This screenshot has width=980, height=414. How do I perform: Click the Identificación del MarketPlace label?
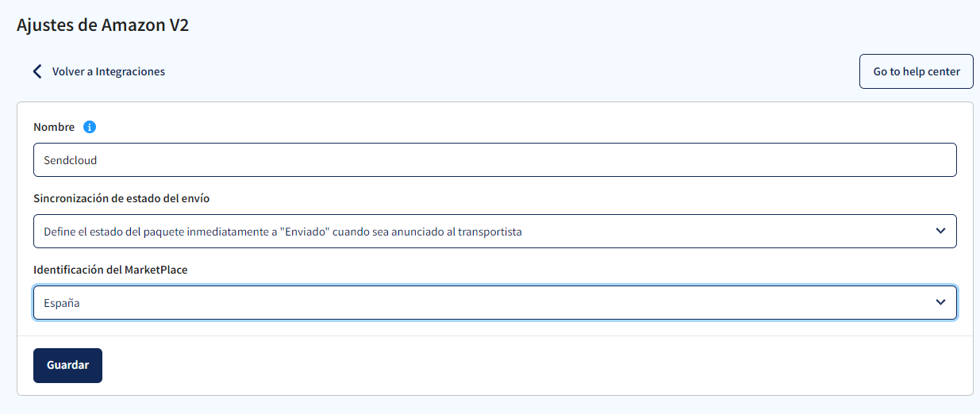110,270
